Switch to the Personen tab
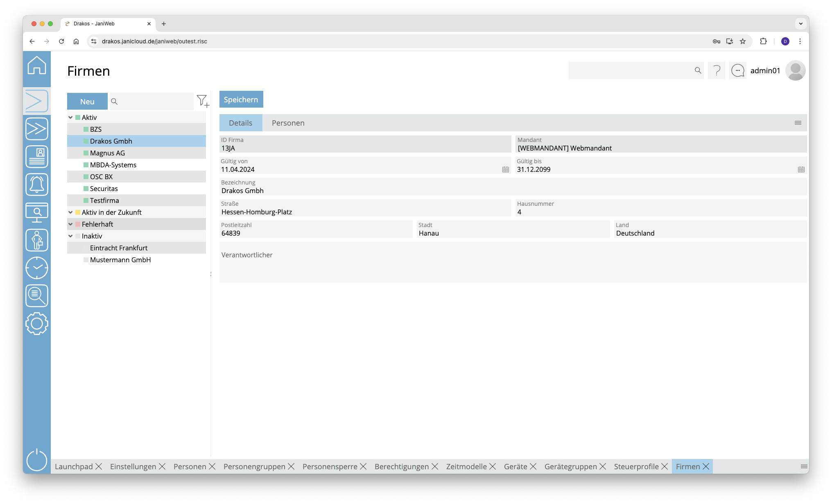The width and height of the screenshot is (832, 504). pos(288,123)
